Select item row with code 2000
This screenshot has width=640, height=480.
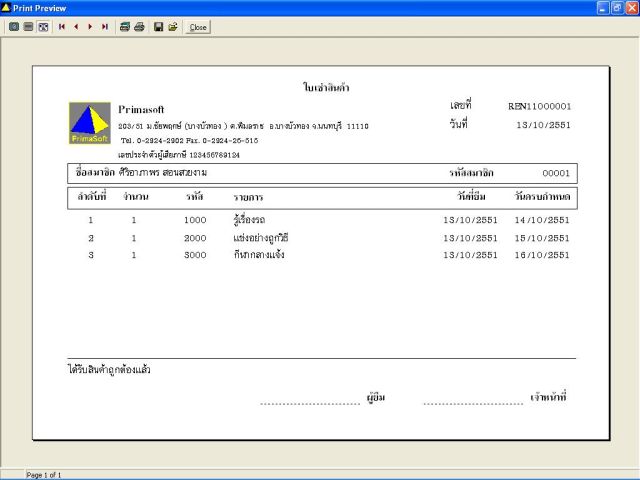coord(322,238)
